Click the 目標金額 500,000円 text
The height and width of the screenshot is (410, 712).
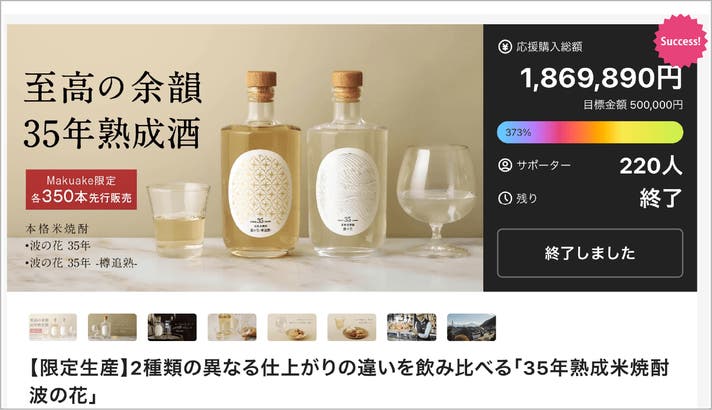pyautogui.click(x=633, y=105)
